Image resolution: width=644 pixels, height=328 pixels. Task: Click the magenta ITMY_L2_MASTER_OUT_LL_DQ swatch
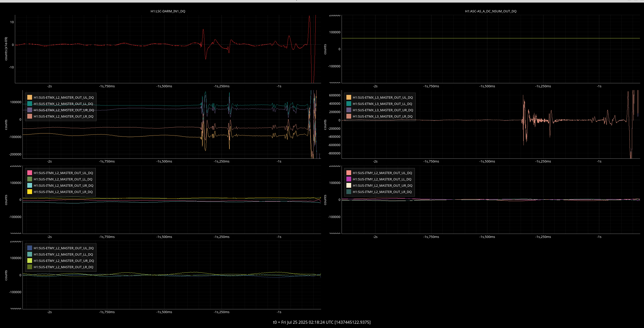(x=349, y=179)
